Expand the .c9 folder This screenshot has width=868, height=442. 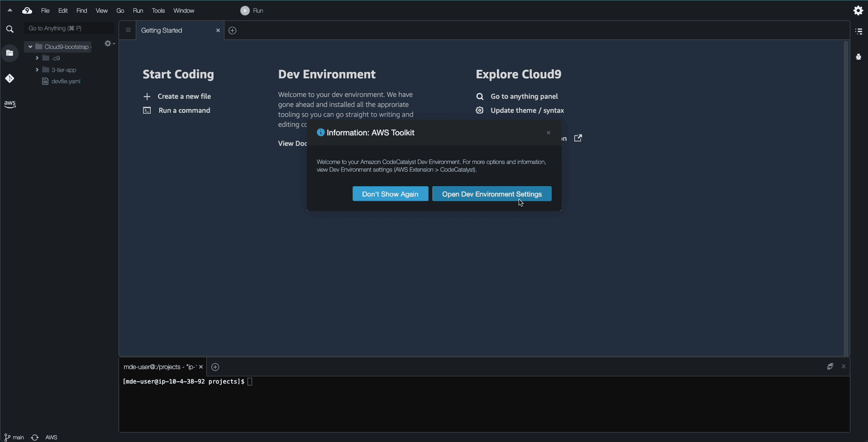(37, 58)
